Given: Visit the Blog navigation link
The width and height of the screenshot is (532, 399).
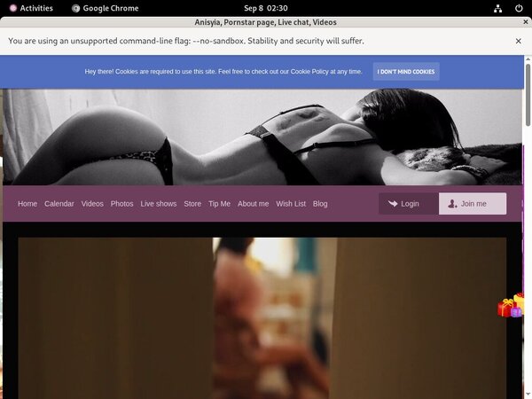Looking at the screenshot, I should pos(320,204).
